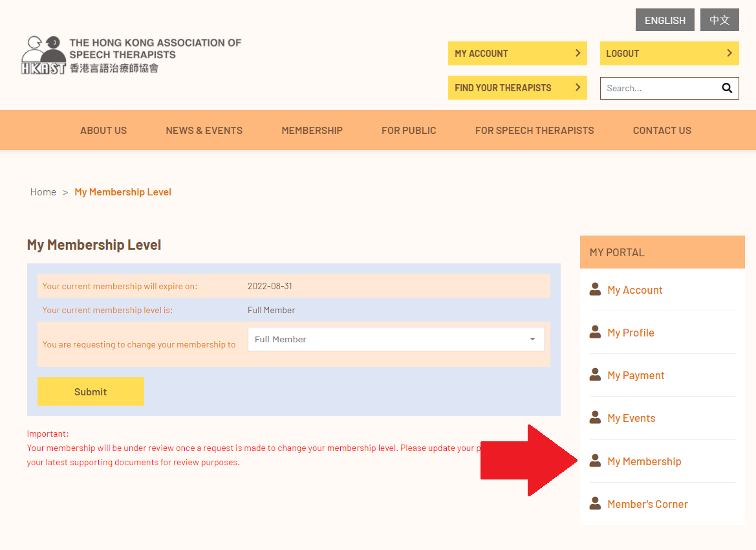Click the person icon beside Member's Corner
756x550 pixels.
[595, 503]
